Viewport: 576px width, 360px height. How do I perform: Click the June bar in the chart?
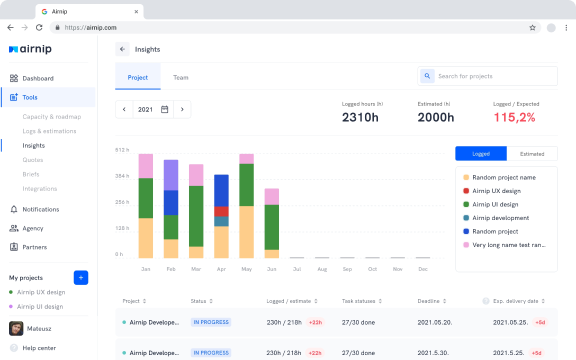(271, 223)
